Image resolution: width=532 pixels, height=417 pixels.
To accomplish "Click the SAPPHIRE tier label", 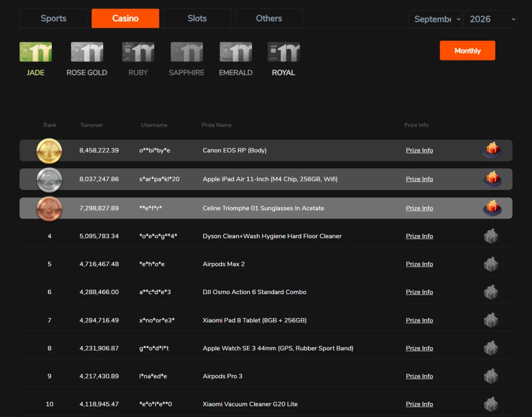I will coord(187,73).
